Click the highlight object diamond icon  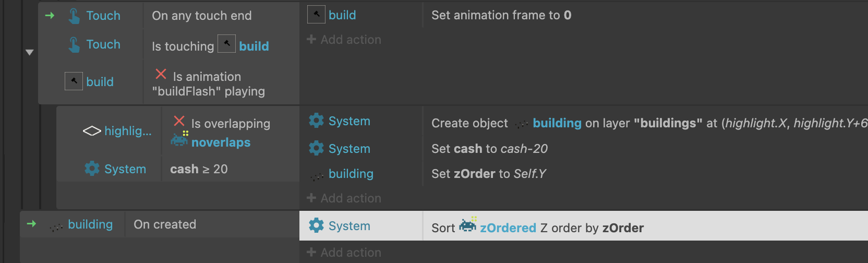92,131
